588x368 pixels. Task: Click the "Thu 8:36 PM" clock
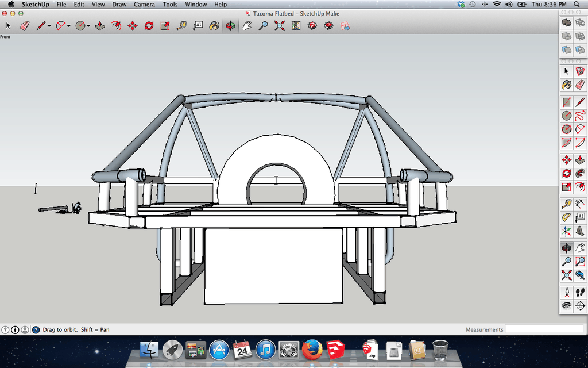point(549,5)
